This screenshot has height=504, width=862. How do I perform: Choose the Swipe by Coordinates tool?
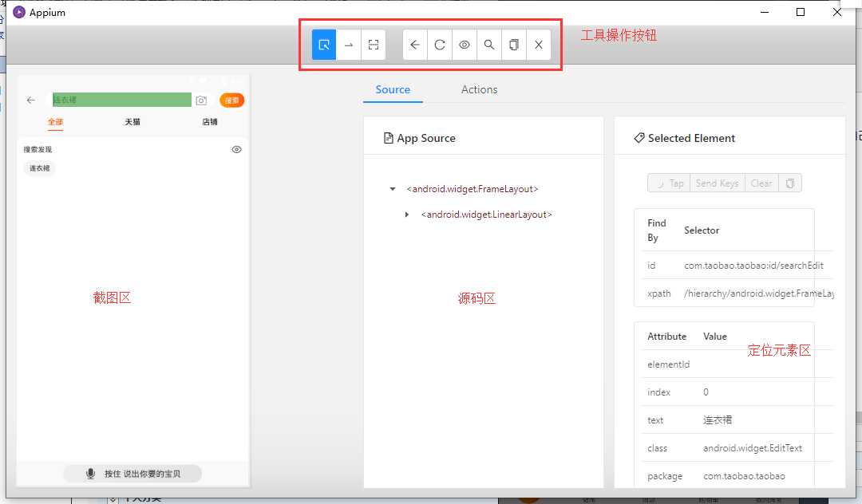pos(349,45)
